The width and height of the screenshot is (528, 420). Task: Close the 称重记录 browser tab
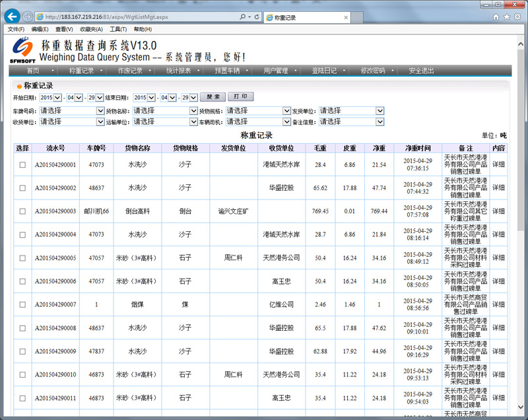(x=346, y=18)
